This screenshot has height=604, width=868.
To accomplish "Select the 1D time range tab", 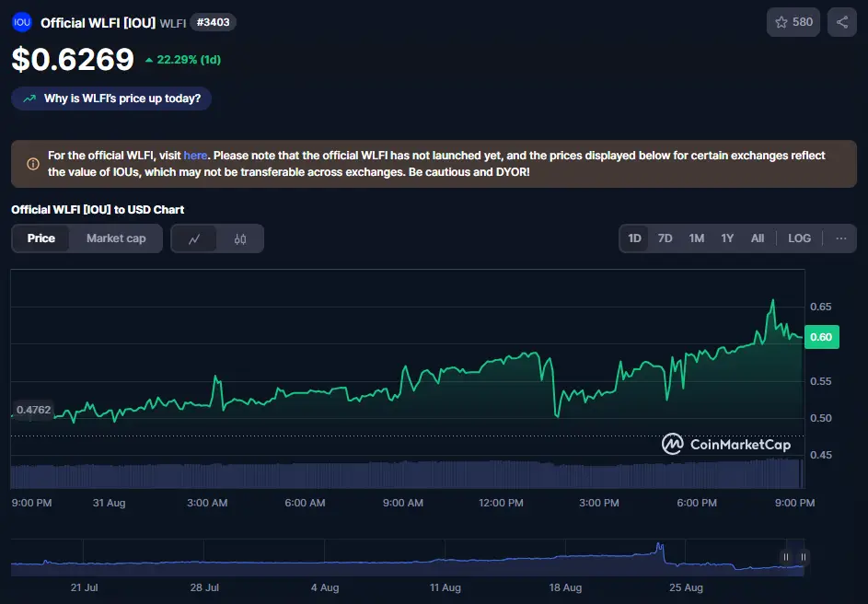I will tap(634, 238).
